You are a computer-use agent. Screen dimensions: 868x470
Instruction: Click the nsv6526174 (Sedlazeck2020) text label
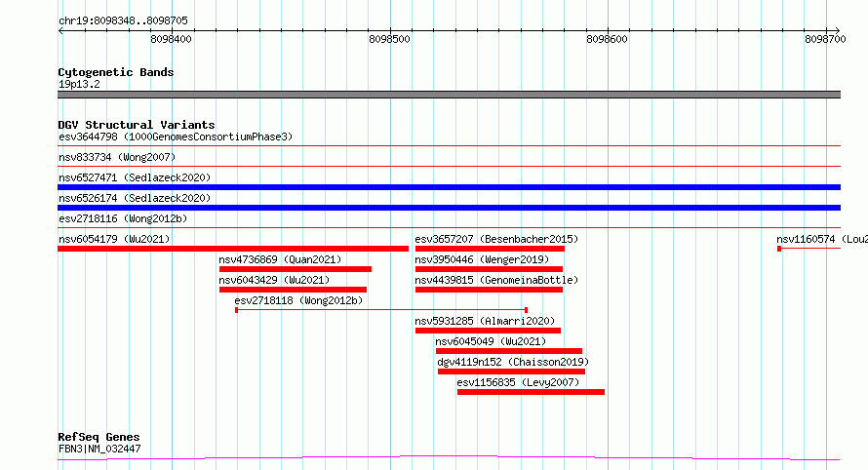coord(135,198)
